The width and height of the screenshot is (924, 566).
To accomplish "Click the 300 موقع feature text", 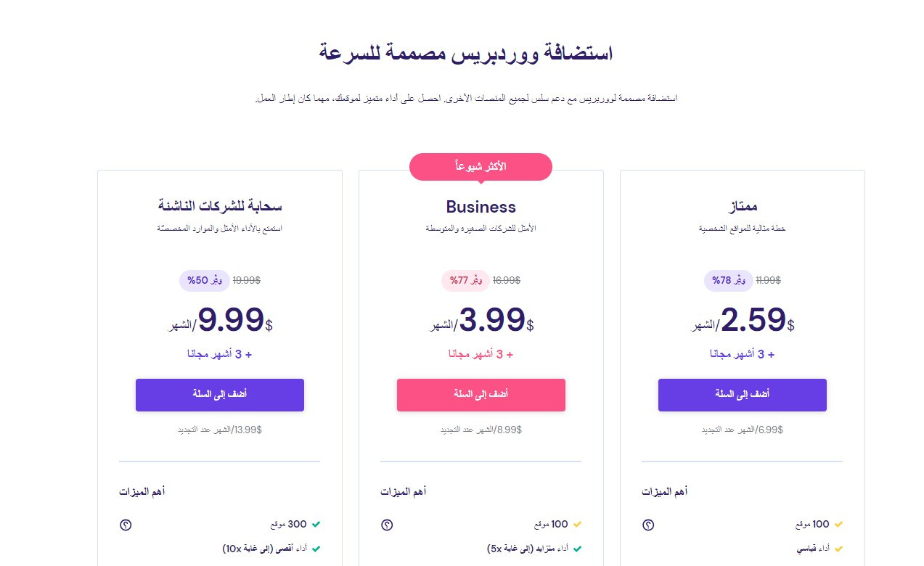I will [287, 524].
